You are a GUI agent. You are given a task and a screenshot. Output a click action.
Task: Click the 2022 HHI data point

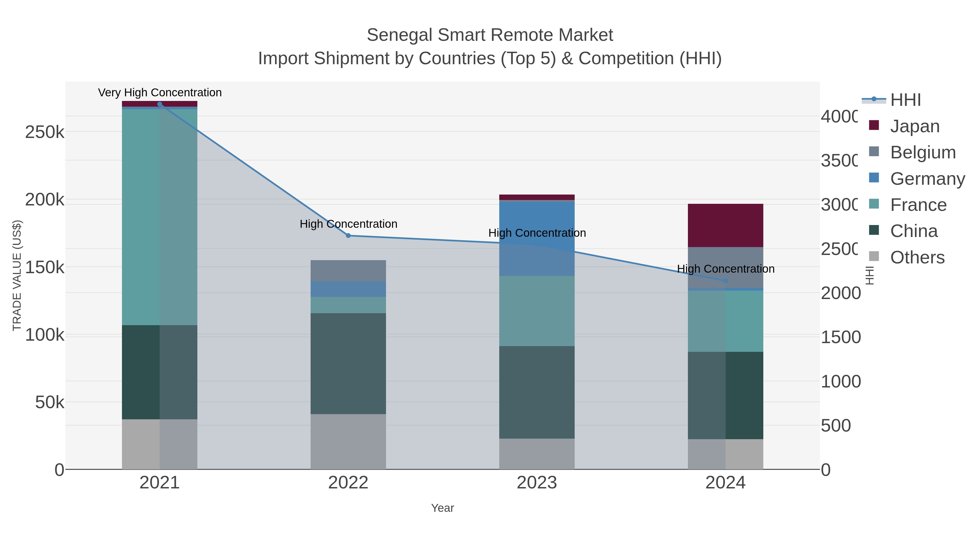click(348, 236)
